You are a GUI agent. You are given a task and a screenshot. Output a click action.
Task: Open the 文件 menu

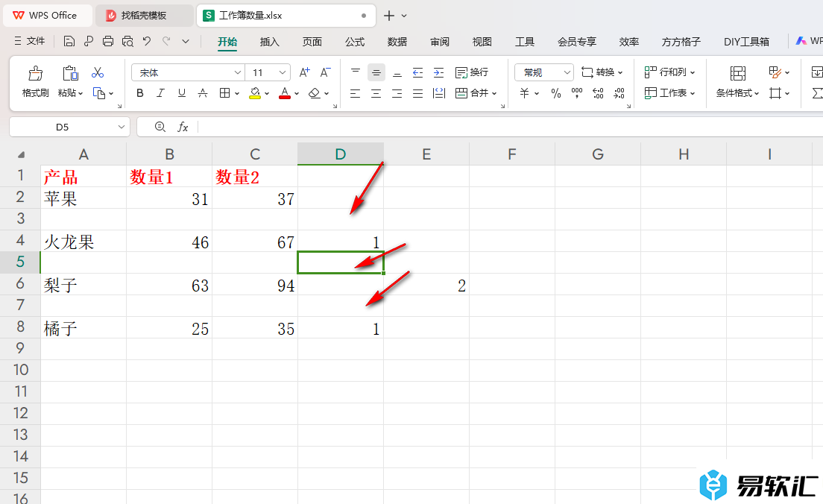click(x=29, y=41)
